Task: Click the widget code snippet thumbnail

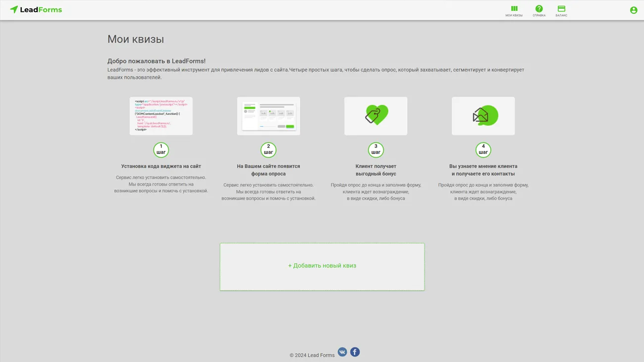Action: tap(161, 116)
